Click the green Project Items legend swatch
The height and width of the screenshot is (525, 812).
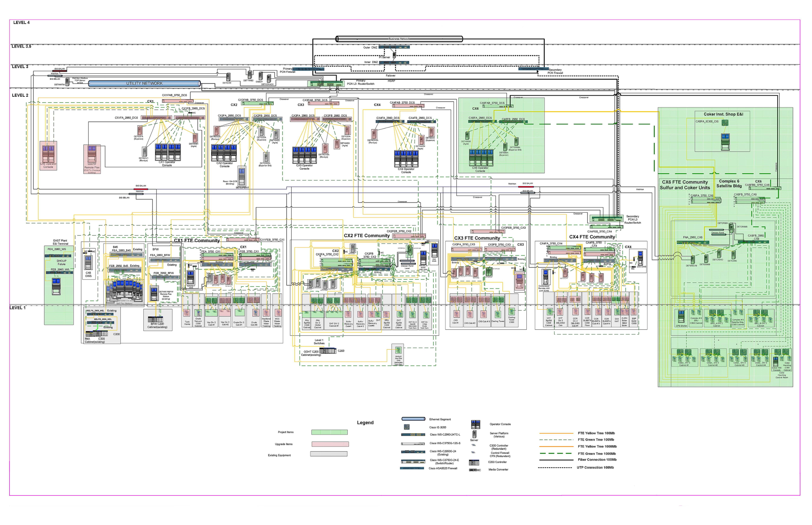point(329,432)
